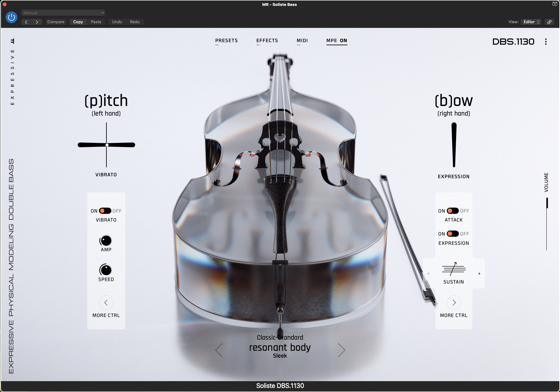Click the Compare button
This screenshot has width=560, height=392.
pyautogui.click(x=56, y=22)
